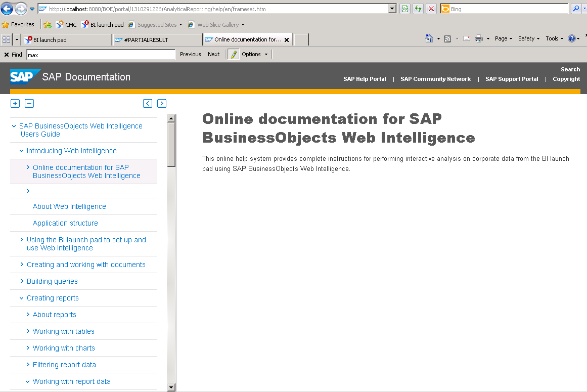The width and height of the screenshot is (587, 392).
Task: Refresh the page with the green arrows icon
Action: click(x=418, y=9)
